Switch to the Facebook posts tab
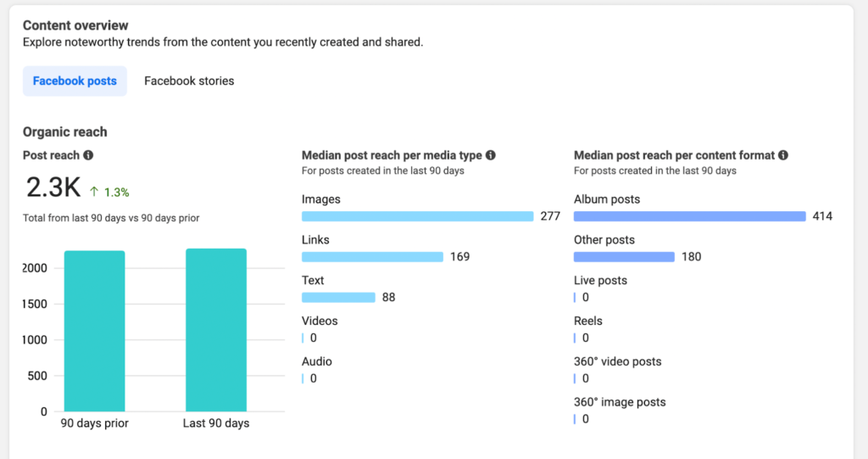 pyautogui.click(x=75, y=81)
